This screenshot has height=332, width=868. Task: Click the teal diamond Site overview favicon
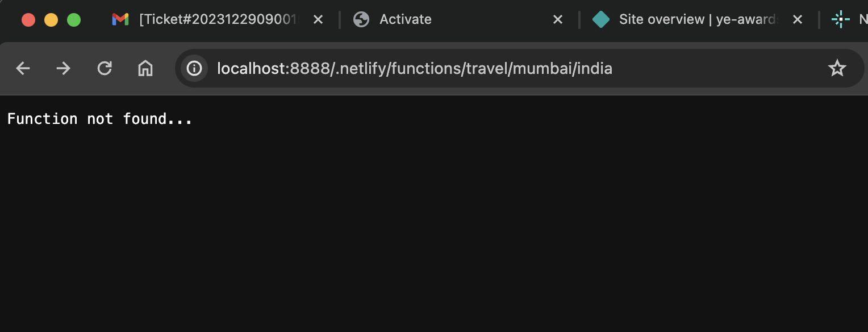(600, 19)
